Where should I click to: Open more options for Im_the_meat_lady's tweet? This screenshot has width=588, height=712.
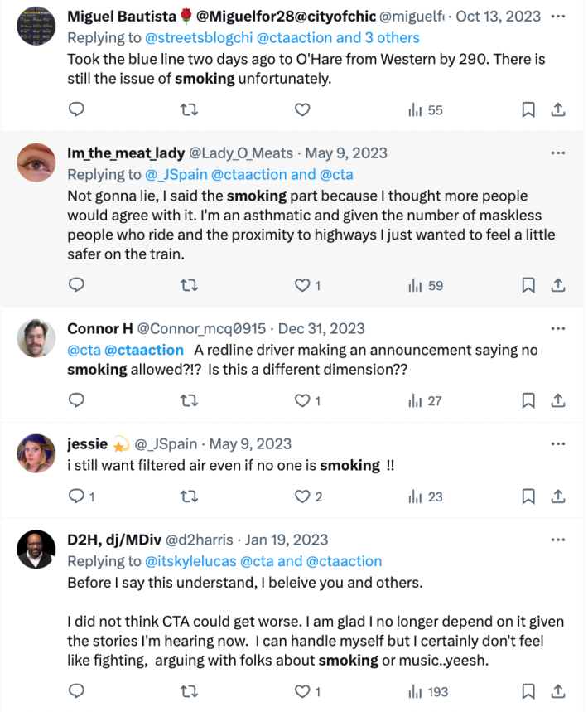558,153
